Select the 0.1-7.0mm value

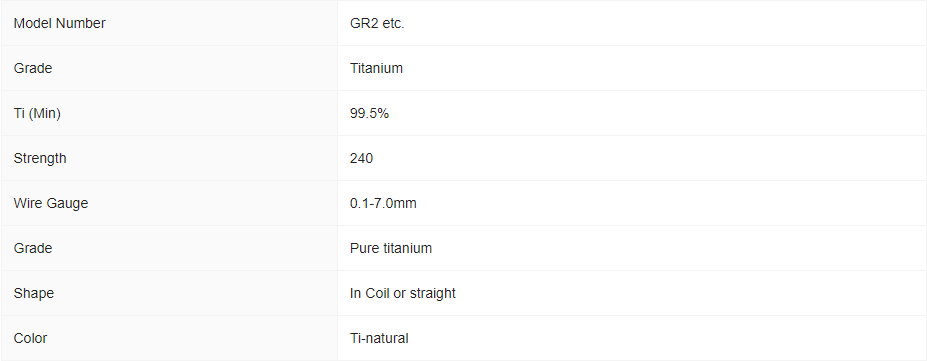tap(383, 203)
